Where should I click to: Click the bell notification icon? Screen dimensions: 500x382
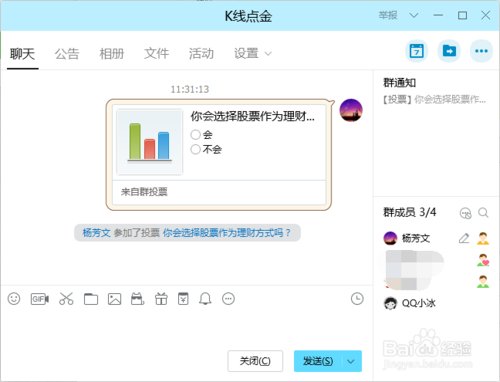tap(205, 299)
